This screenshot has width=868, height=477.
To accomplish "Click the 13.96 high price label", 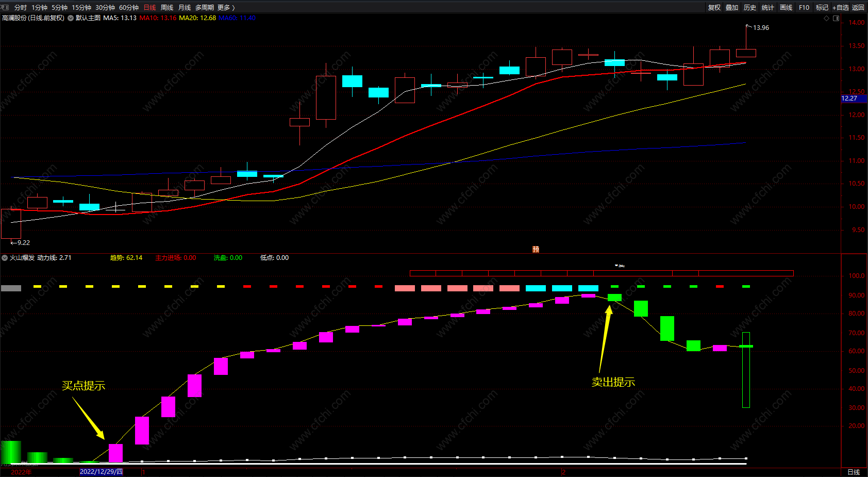I will [x=761, y=28].
